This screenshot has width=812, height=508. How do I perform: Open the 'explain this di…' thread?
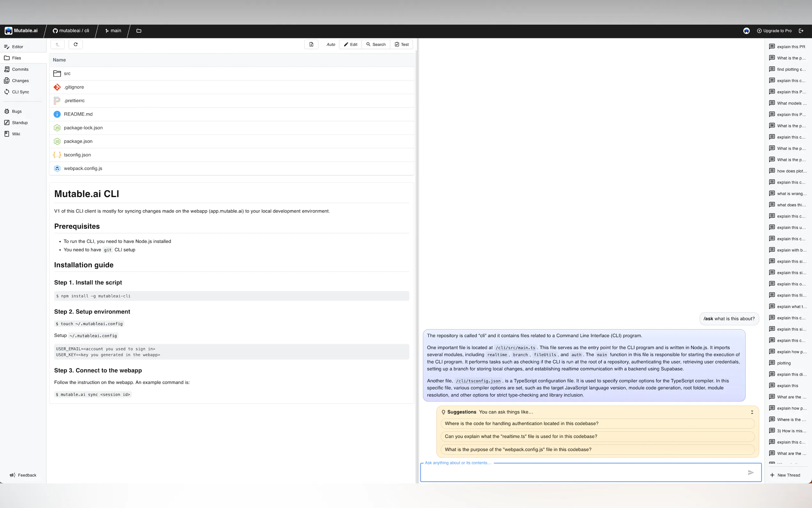(787, 374)
